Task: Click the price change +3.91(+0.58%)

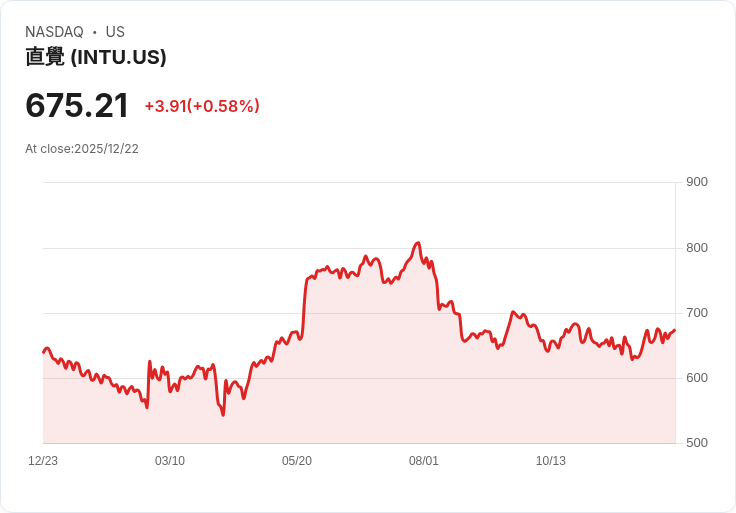Action: 202,106
